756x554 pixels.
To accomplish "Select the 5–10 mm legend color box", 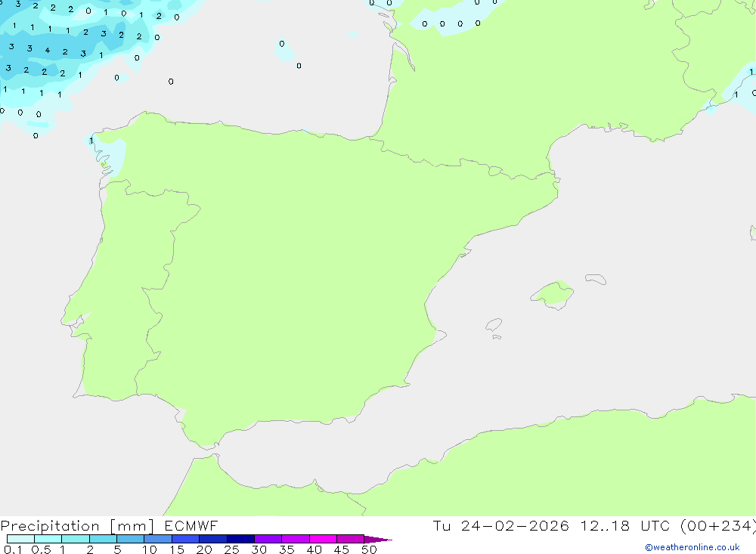I will 131,539.
